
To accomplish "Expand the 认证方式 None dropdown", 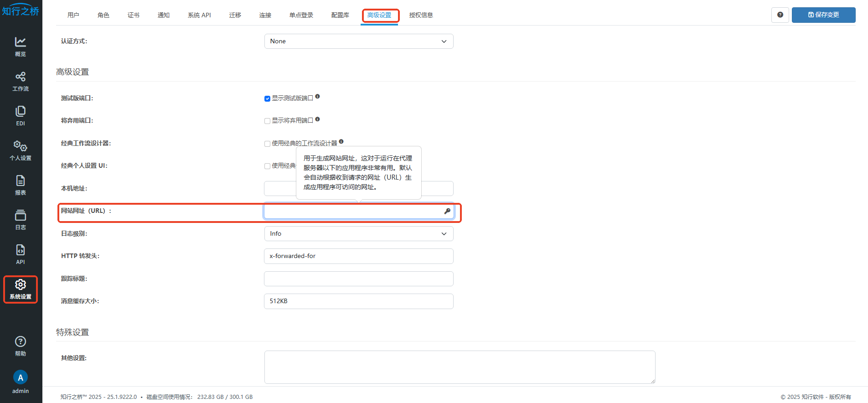I will pos(358,41).
